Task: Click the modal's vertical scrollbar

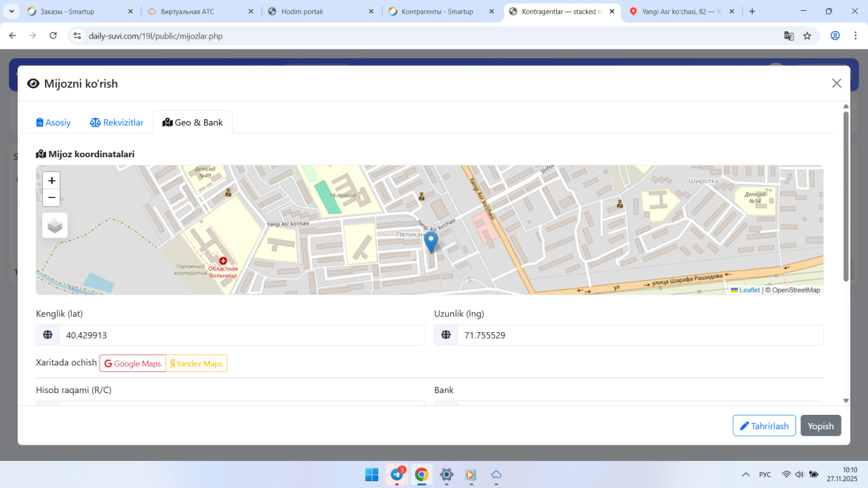Action: (846, 197)
